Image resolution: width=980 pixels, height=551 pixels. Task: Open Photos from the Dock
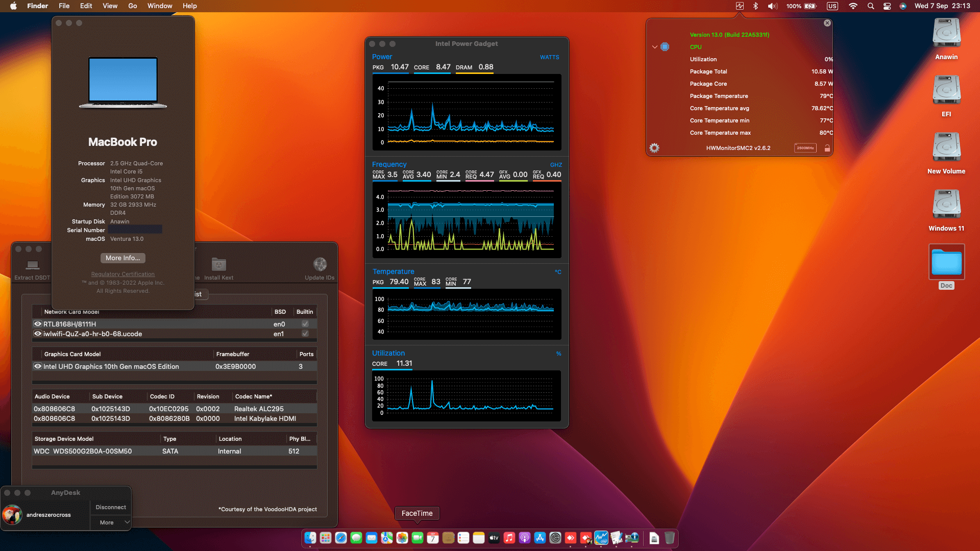click(x=402, y=538)
